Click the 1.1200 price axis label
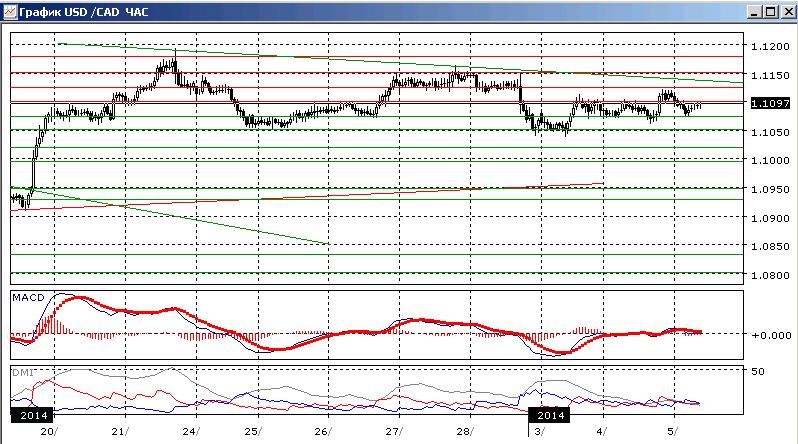 pyautogui.click(x=770, y=46)
